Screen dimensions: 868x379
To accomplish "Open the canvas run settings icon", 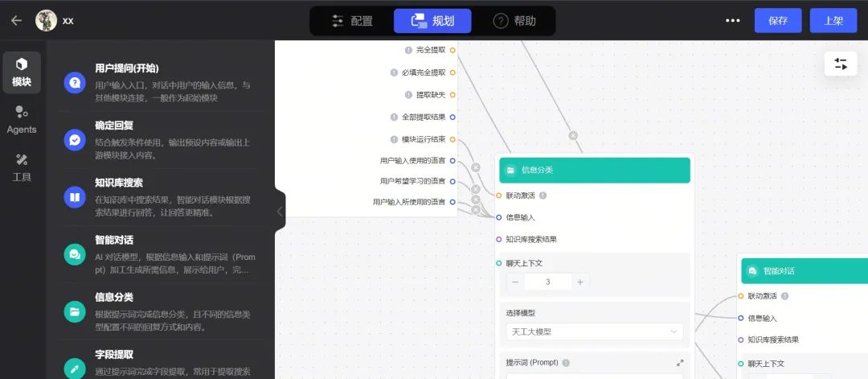I will tap(841, 64).
